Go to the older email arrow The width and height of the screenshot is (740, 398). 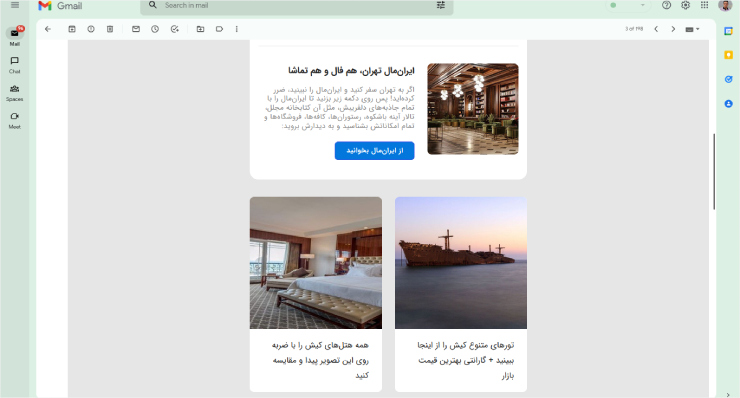pos(673,29)
